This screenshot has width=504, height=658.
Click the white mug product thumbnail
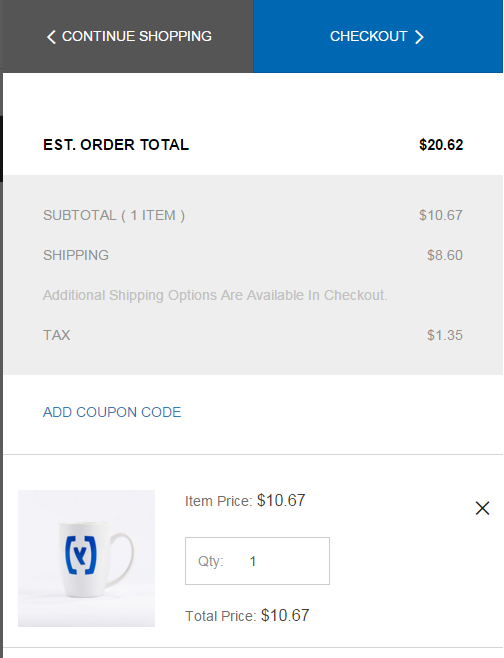(x=86, y=558)
